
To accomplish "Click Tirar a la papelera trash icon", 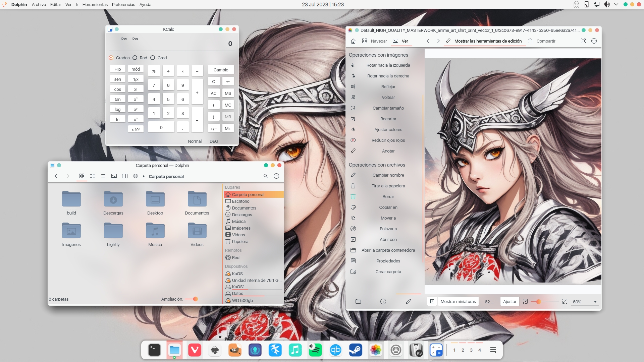I will click(353, 186).
